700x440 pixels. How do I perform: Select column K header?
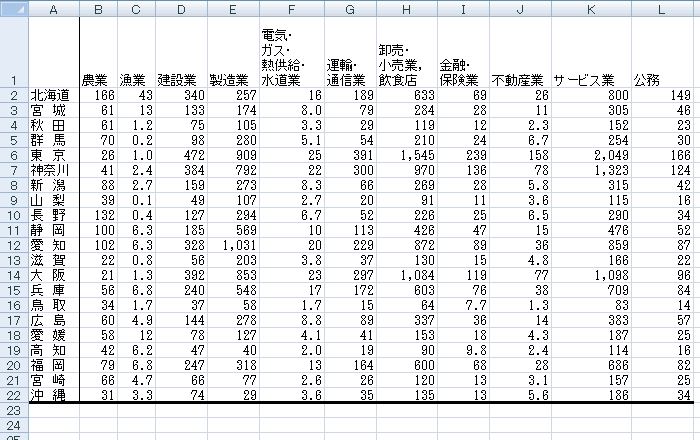[592, 9]
